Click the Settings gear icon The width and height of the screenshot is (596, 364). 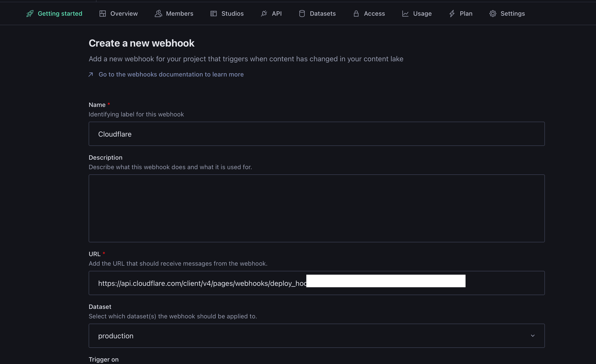[x=493, y=14]
